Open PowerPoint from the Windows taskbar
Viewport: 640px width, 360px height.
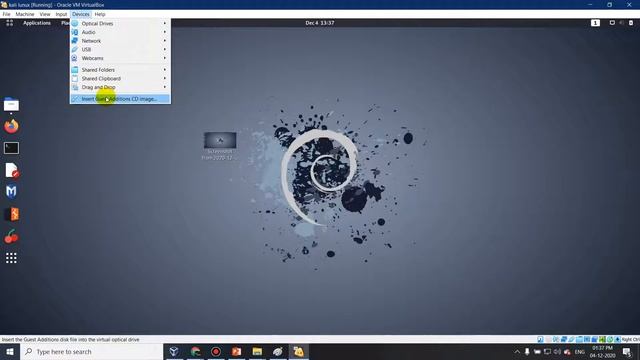pyautogui.click(x=236, y=352)
